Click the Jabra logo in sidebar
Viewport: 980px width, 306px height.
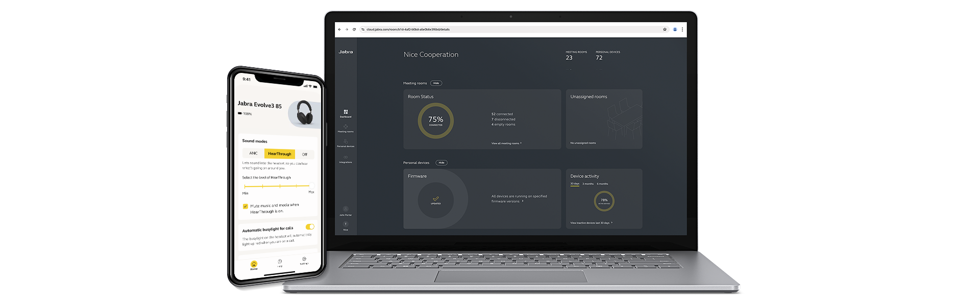[346, 52]
